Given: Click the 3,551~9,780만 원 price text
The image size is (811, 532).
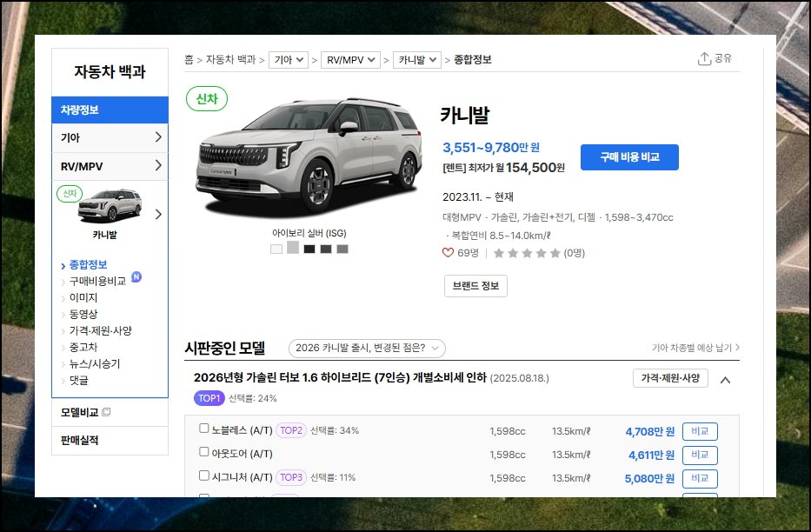Looking at the screenshot, I should 491,148.
